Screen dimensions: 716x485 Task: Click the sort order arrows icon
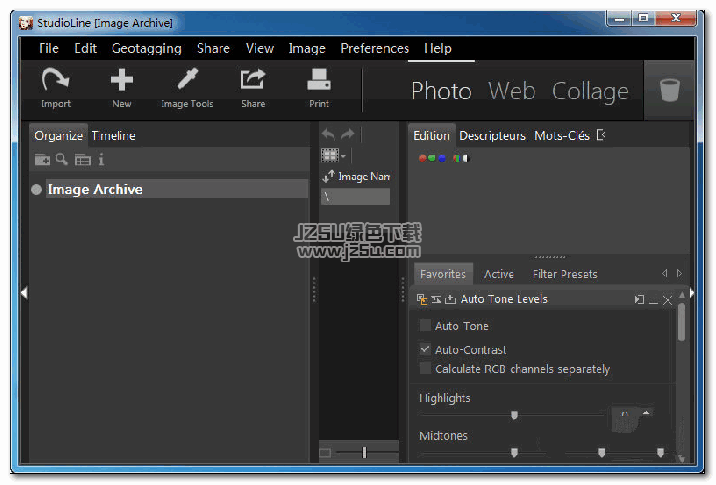coord(328,176)
